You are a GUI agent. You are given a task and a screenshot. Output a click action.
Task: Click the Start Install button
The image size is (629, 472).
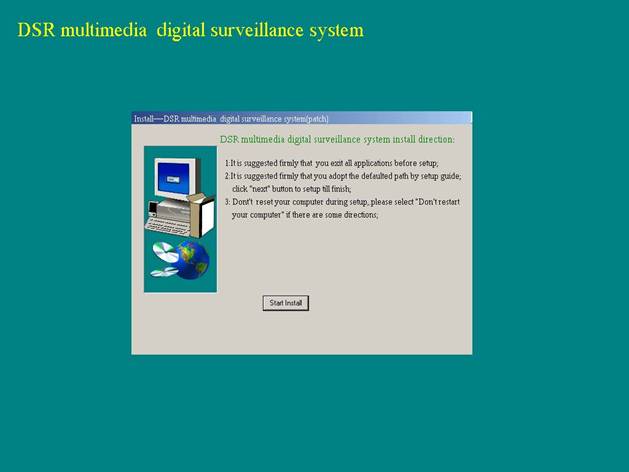[x=286, y=303]
